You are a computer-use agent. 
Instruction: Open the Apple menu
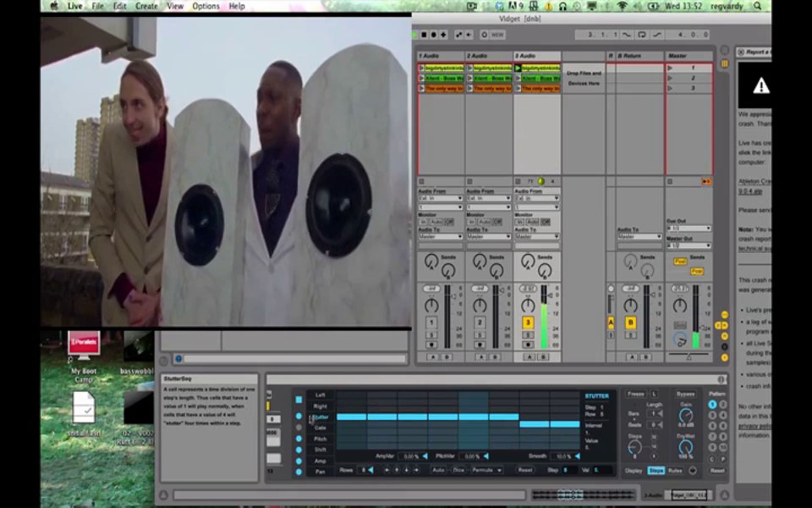pos(54,6)
